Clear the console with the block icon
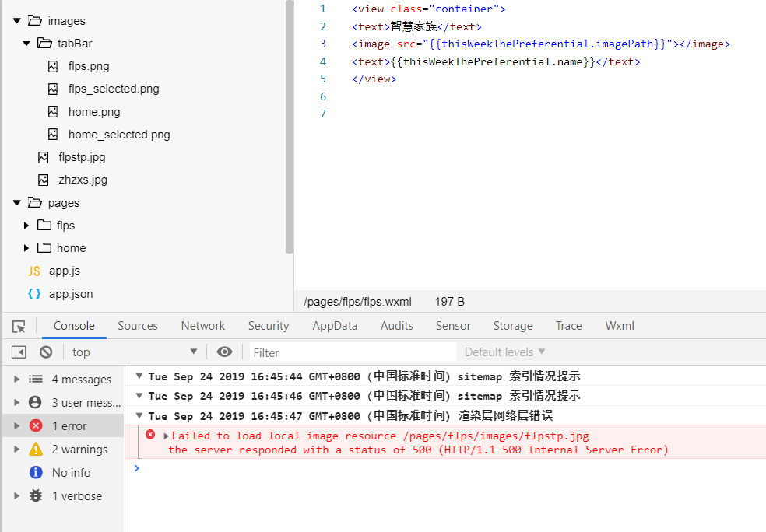Screen dimensions: 766x532 pyautogui.click(x=46, y=352)
